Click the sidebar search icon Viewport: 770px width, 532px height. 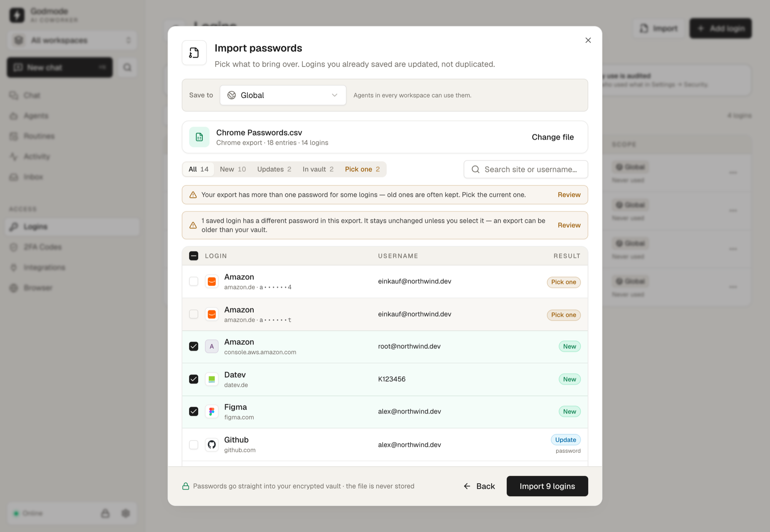[x=127, y=67]
